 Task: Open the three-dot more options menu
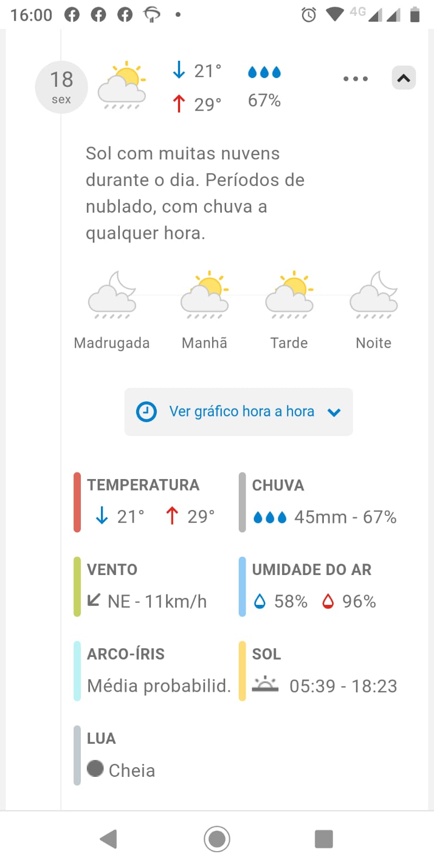pos(355,79)
